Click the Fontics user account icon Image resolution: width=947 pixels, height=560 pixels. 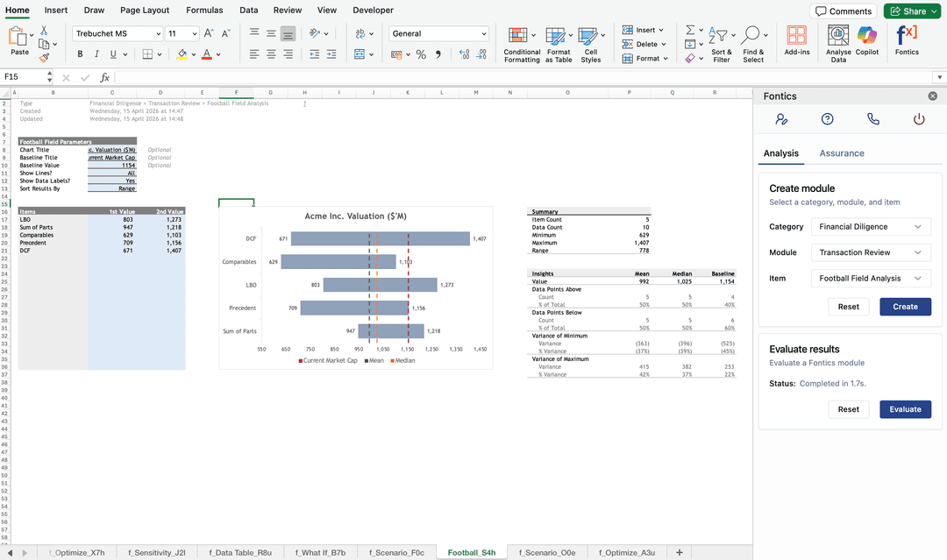tap(781, 119)
